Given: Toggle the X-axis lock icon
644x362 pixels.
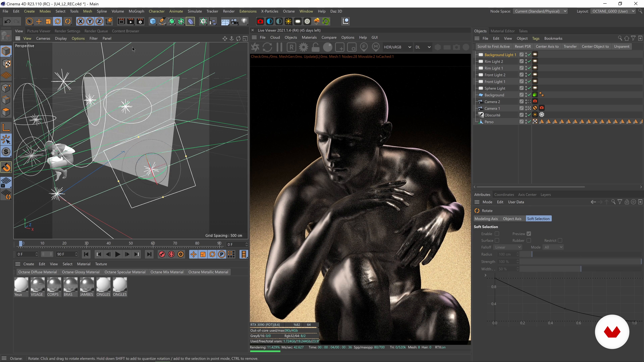Looking at the screenshot, I should coord(80,21).
